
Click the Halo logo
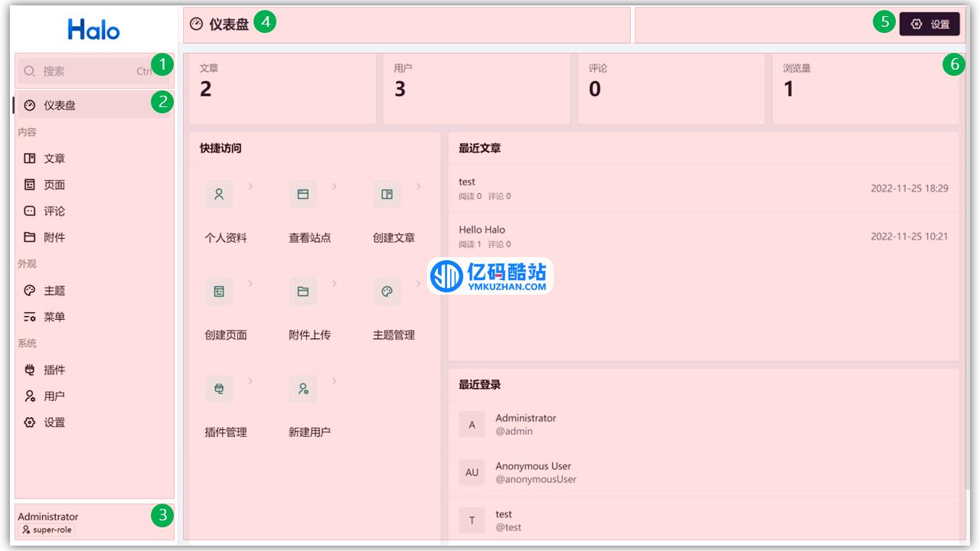click(93, 30)
